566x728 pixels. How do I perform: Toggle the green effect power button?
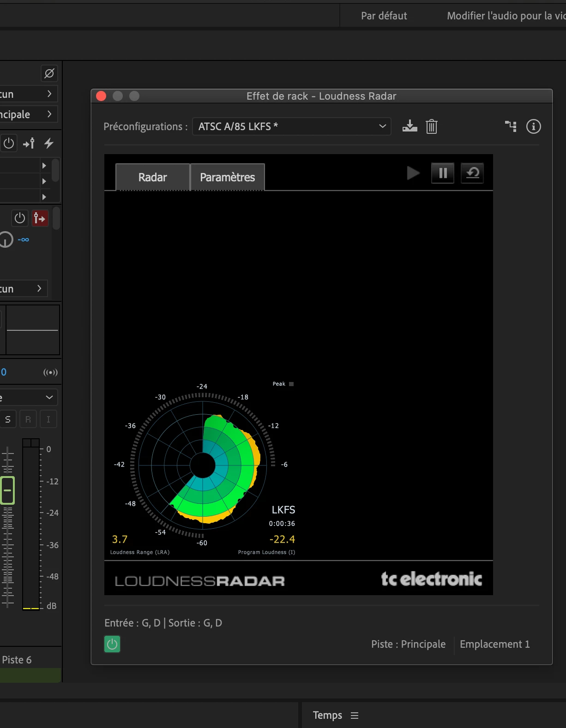point(112,644)
